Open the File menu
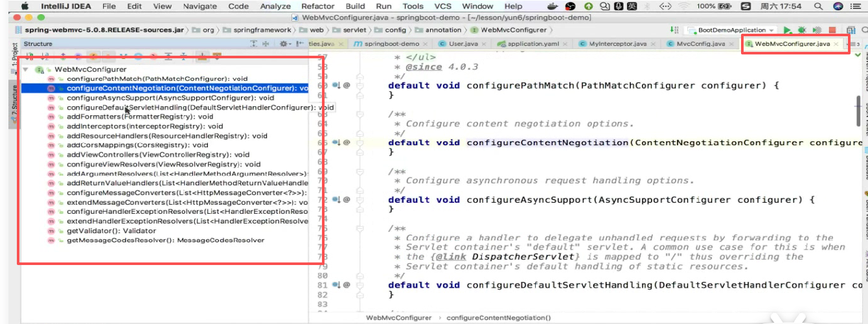The image size is (868, 324). click(109, 6)
